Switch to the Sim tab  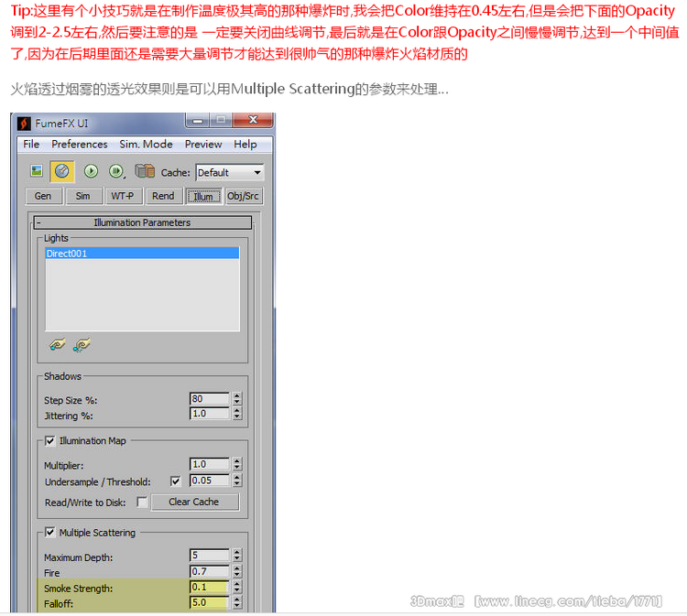point(83,196)
